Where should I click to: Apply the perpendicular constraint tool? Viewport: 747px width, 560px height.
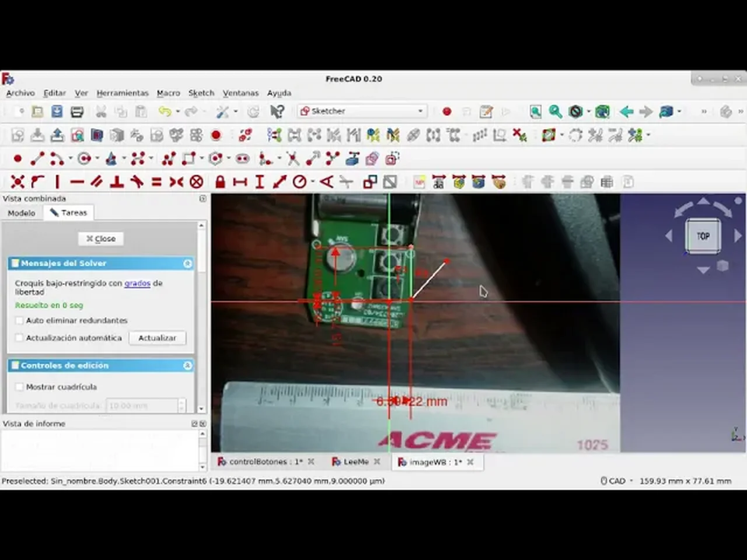[117, 182]
